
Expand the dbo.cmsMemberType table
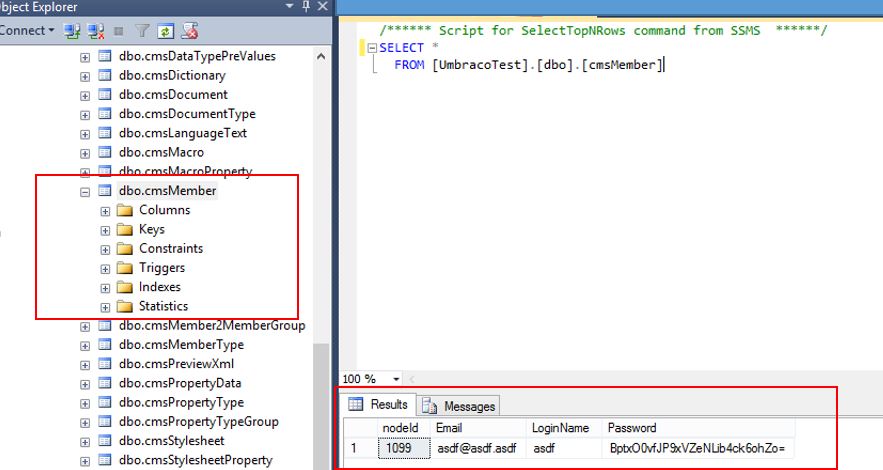pyautogui.click(x=85, y=346)
